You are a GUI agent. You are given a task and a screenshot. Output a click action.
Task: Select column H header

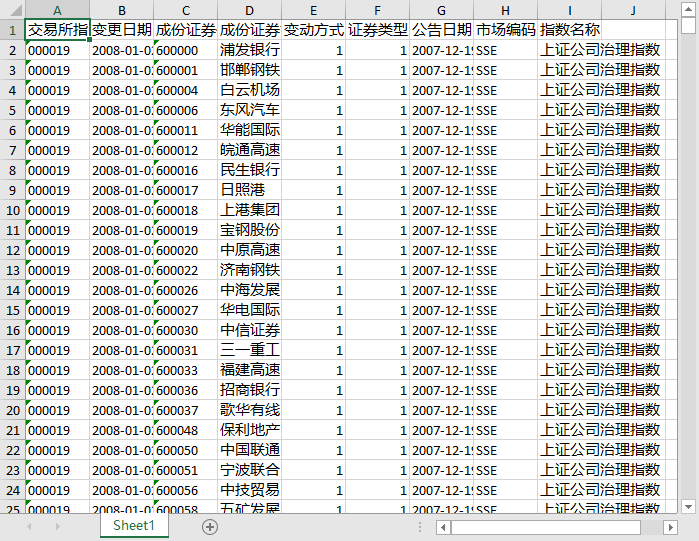pos(506,10)
